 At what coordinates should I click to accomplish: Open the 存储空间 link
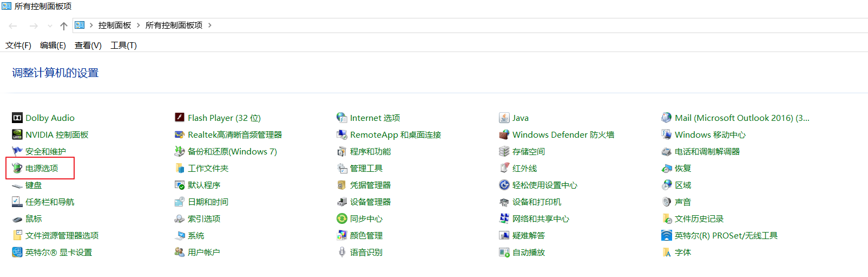(529, 152)
